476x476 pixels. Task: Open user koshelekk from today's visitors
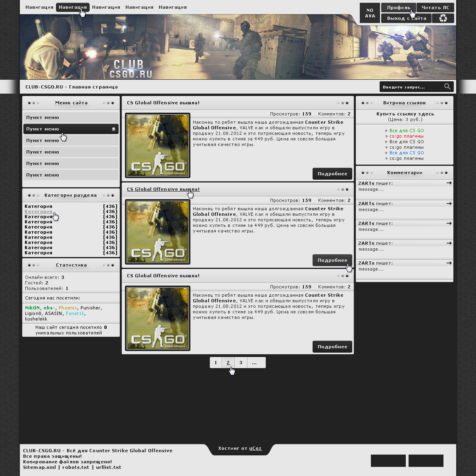(36, 319)
